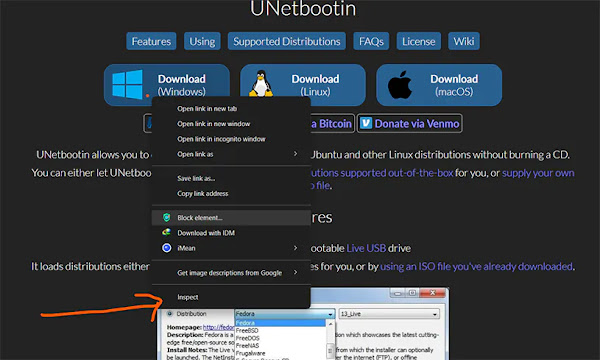The width and height of the screenshot is (600, 360).
Task: Click the UNetbootin page title
Action: click(303, 9)
